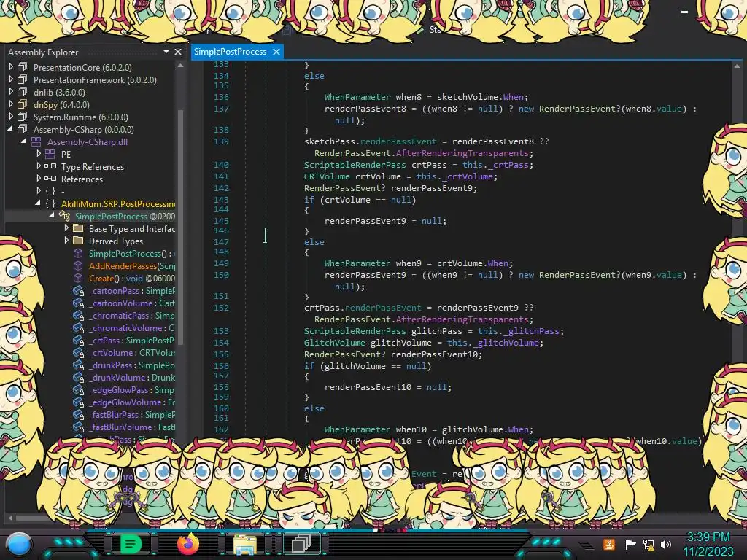Open the clock showing 3:39 PM
Image resolution: width=747 pixels, height=560 pixels.
click(x=708, y=537)
